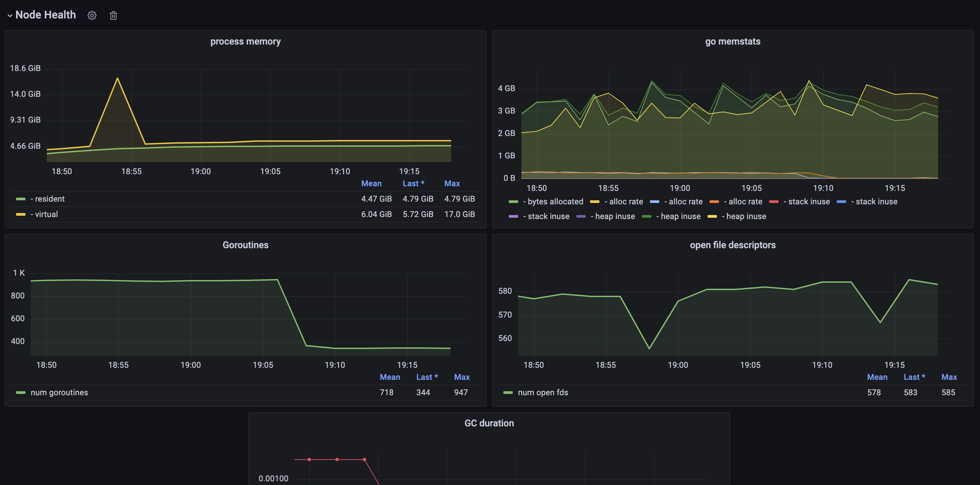The height and width of the screenshot is (485, 980).
Task: Sort process memory legend by Mean
Action: [371, 184]
